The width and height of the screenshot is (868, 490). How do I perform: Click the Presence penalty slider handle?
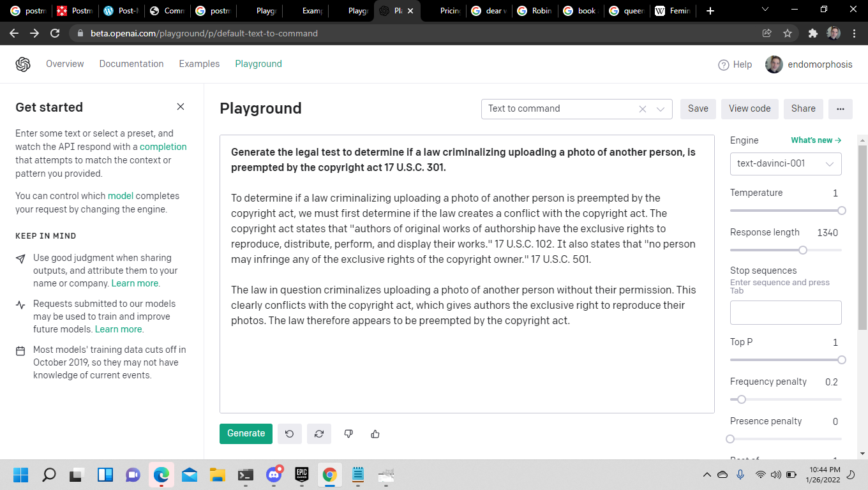pos(730,439)
